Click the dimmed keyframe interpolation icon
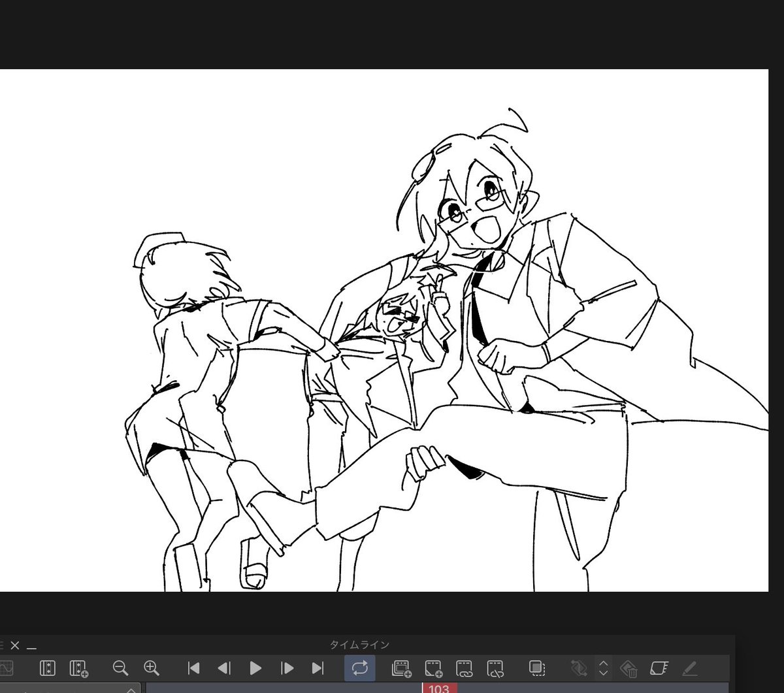 (579, 668)
